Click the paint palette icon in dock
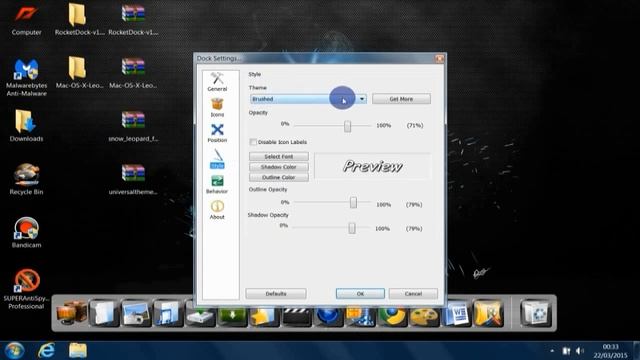This screenshot has height=360, width=640. tap(424, 317)
